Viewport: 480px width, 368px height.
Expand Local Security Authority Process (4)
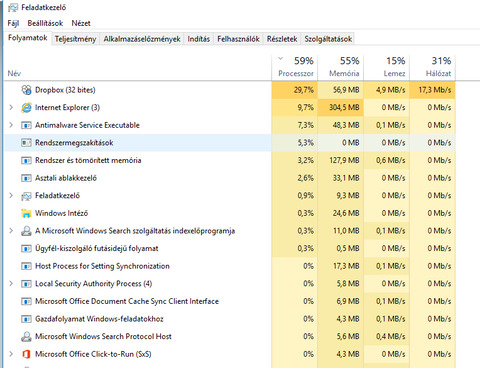[x=11, y=284]
